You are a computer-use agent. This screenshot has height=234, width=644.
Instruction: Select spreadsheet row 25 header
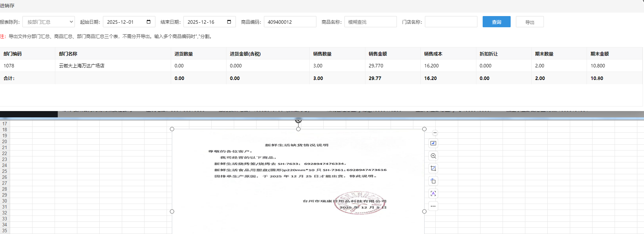(5, 171)
